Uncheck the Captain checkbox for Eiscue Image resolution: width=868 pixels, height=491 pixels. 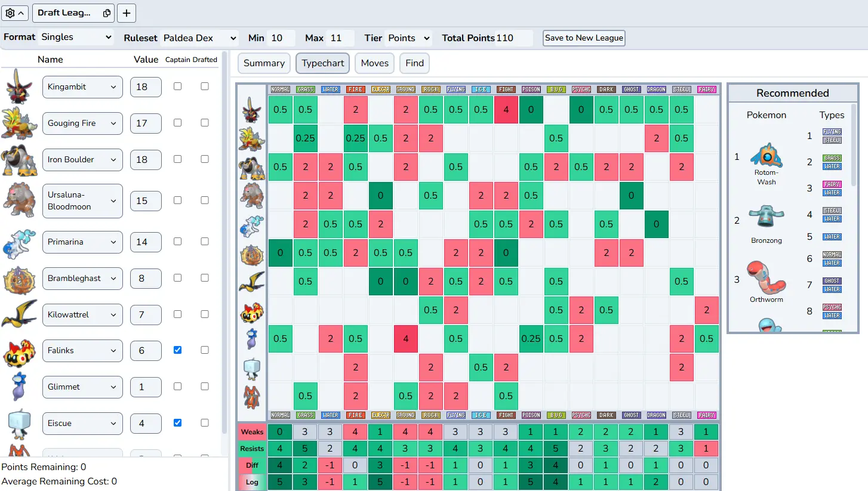177,422
